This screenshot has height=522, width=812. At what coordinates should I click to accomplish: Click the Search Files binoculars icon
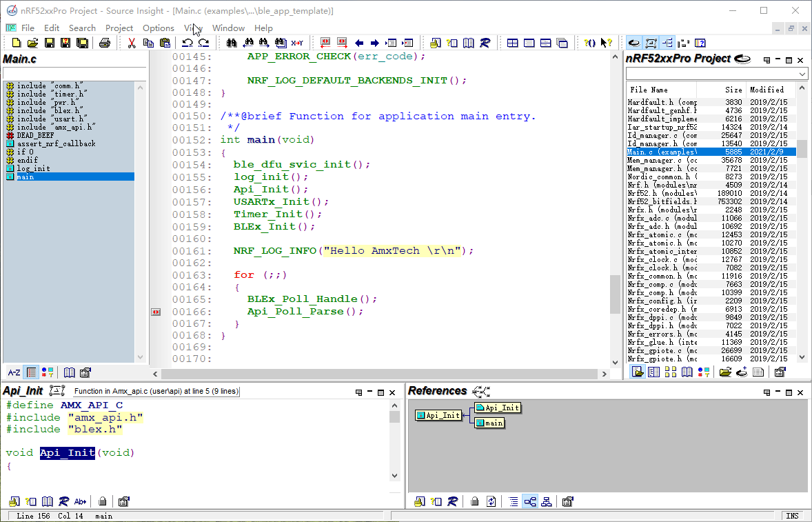(281, 43)
